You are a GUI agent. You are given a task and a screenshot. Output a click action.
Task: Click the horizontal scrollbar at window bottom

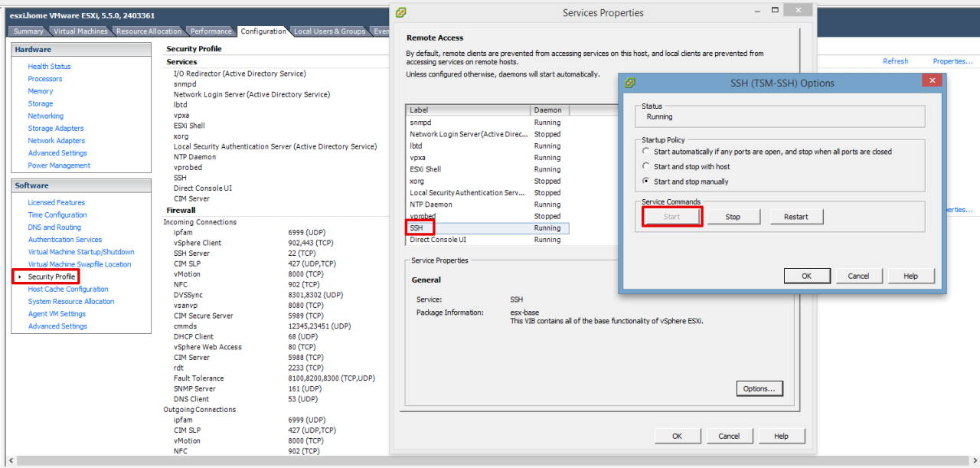(x=490, y=461)
